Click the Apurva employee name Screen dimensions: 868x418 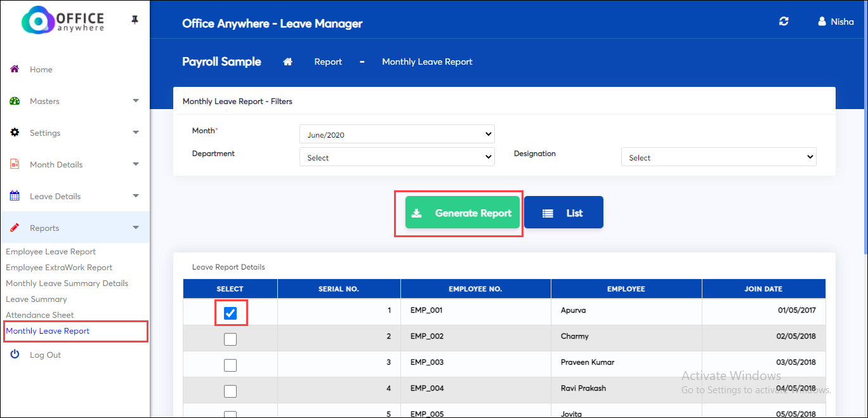574,311
